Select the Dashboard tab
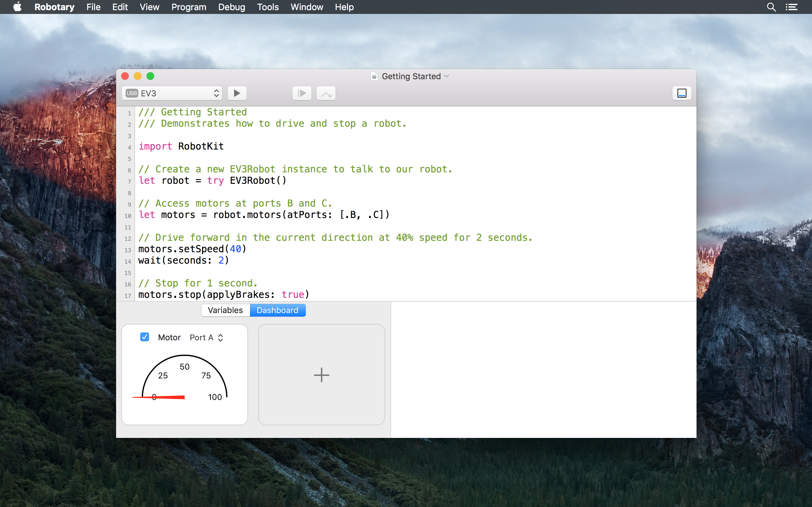This screenshot has width=812, height=507. [277, 310]
